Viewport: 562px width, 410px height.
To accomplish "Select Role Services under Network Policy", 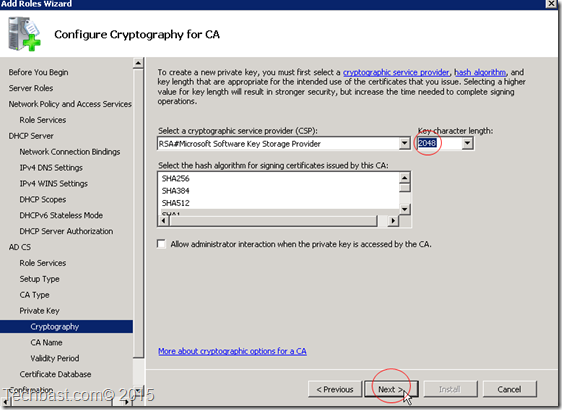I will click(x=43, y=120).
